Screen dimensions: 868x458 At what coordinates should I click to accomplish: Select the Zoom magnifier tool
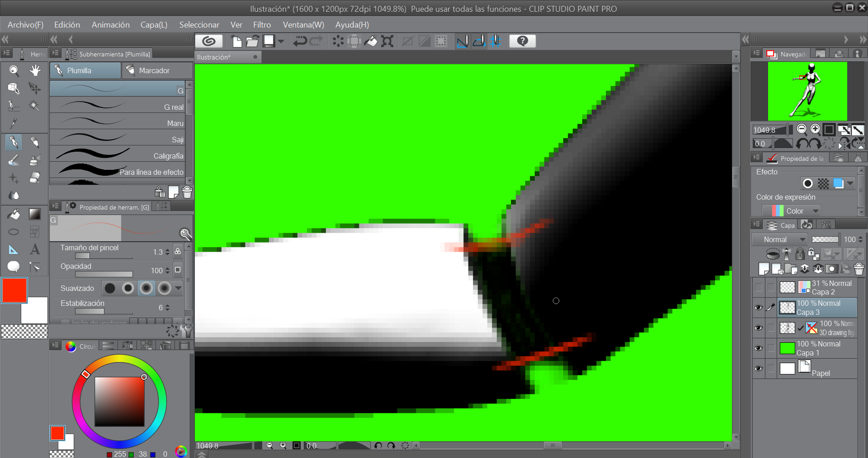pos(14,70)
